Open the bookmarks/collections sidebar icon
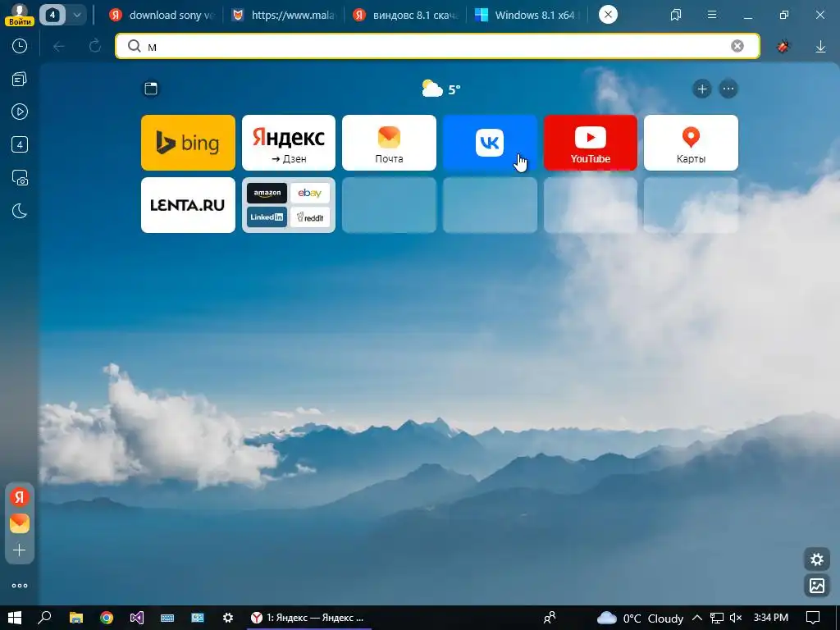Screen dimensions: 840x630 coord(20,80)
